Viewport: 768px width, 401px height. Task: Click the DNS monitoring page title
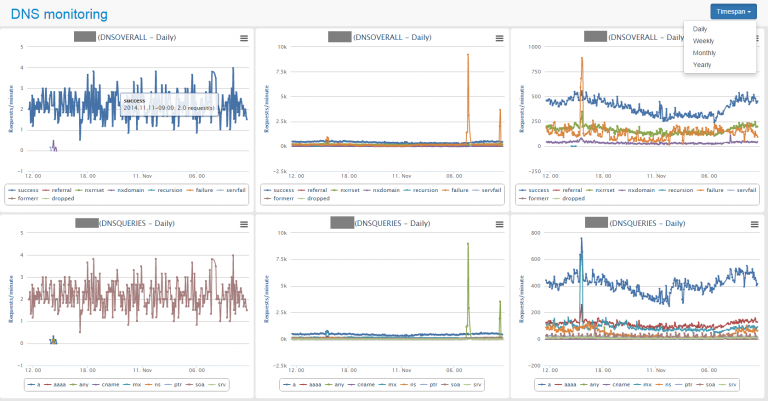(59, 14)
